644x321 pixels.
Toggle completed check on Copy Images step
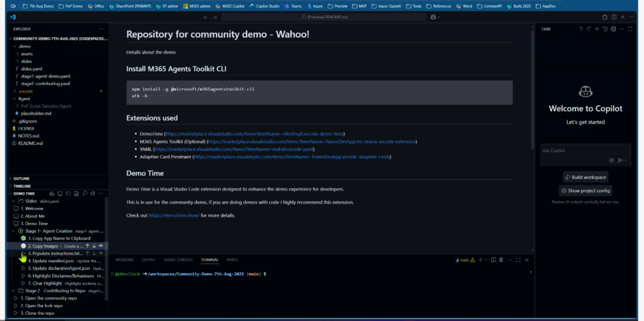click(23, 246)
